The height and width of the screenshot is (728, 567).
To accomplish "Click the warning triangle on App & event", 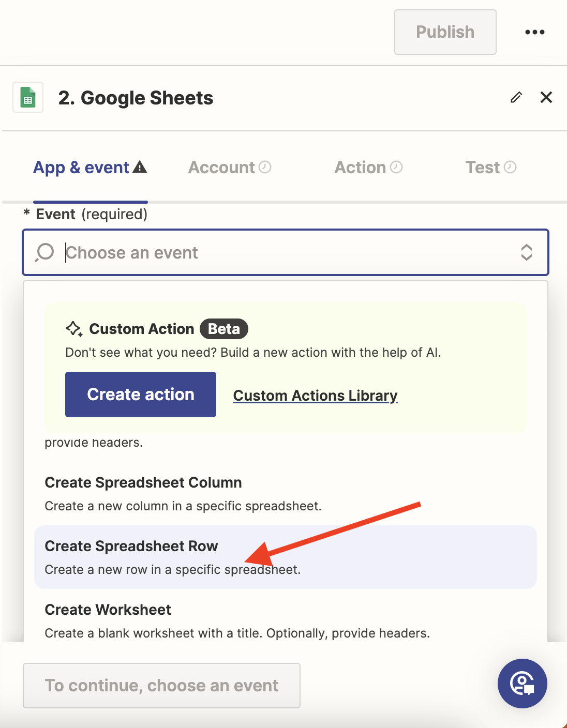I will [140, 167].
